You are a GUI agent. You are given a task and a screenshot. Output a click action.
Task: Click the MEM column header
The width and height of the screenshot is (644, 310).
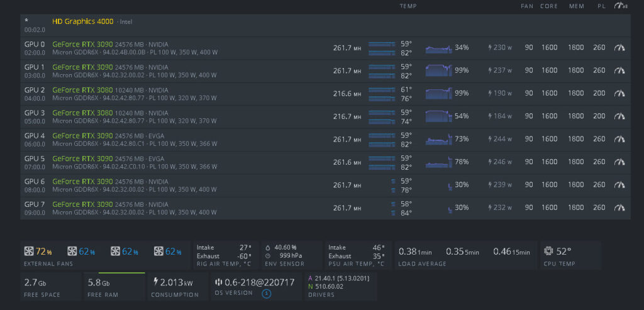[577, 6]
